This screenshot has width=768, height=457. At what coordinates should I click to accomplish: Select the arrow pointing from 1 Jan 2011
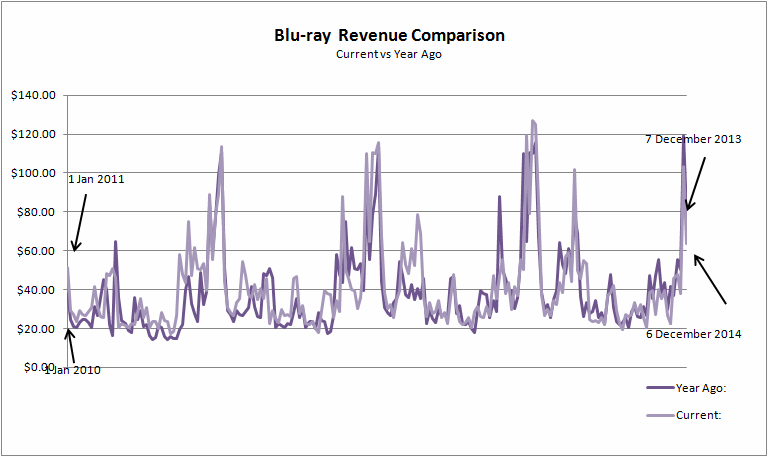[x=80, y=222]
